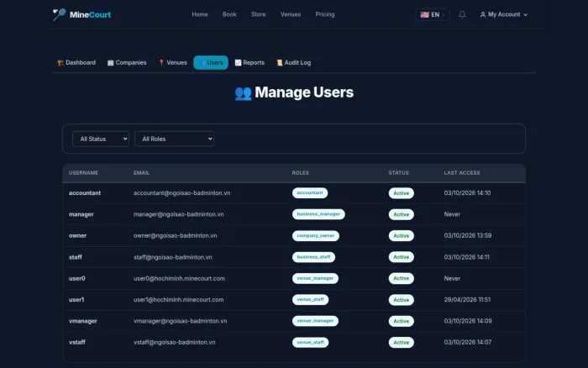The width and height of the screenshot is (588, 368).
Task: Select username "staff"
Action: point(76,257)
